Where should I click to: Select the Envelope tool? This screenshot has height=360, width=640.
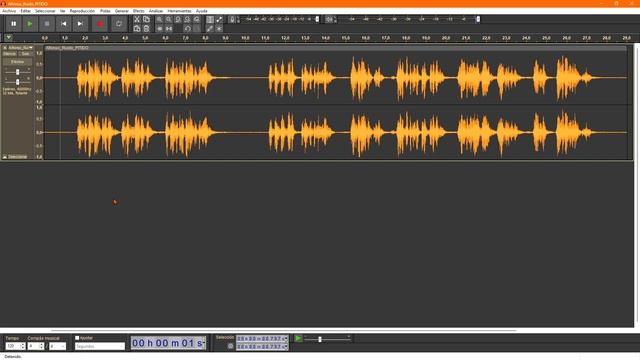click(x=219, y=19)
